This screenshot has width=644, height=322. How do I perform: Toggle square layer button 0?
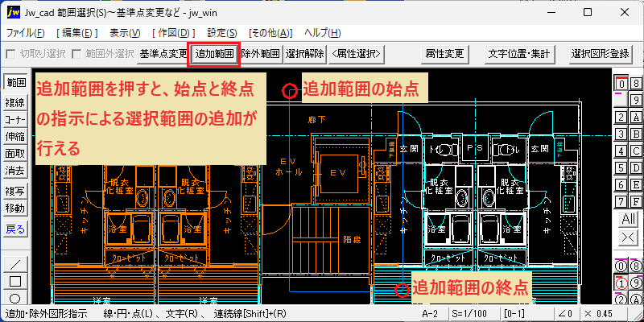621,84
